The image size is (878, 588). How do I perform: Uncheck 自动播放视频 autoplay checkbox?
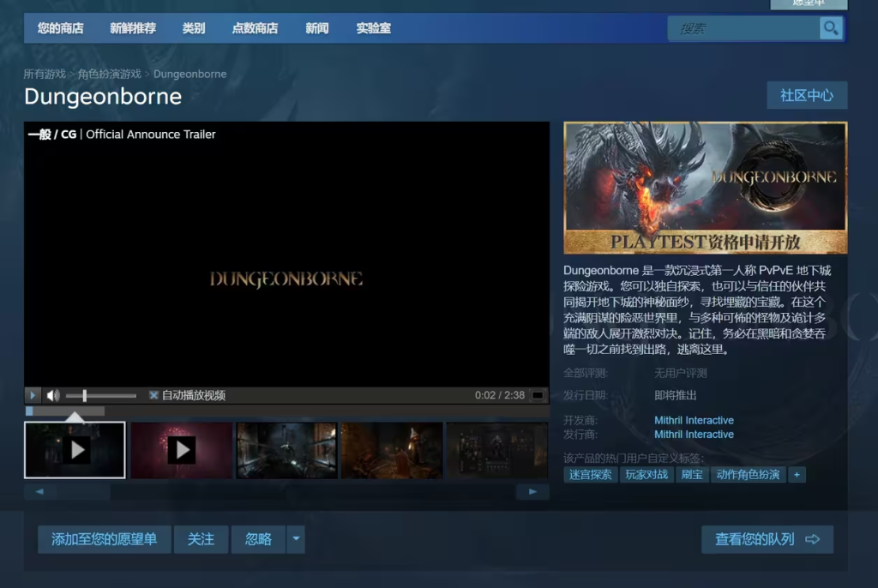click(153, 395)
